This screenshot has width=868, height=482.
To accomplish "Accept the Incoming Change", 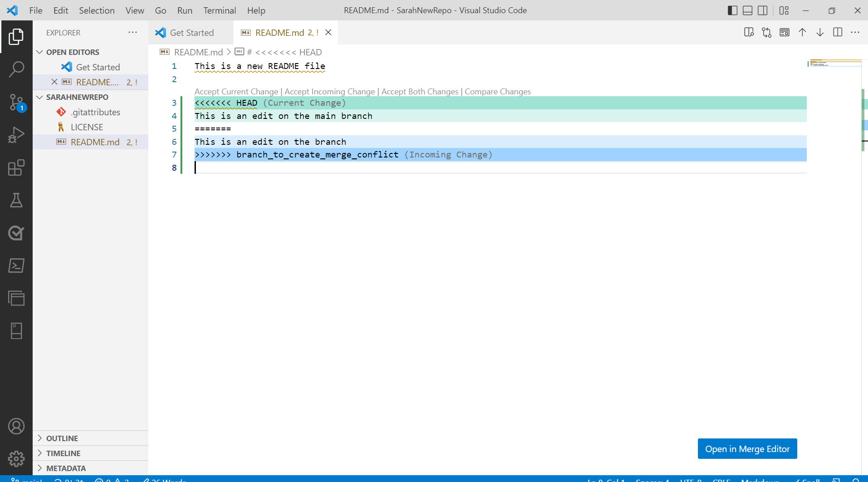I will pos(329,91).
